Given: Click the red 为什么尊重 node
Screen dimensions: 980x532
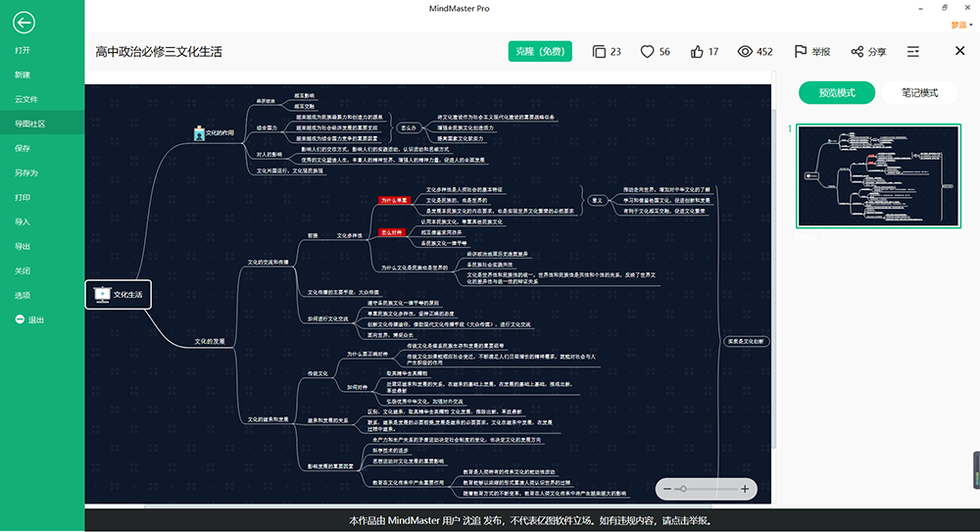Looking at the screenshot, I should click(394, 200).
